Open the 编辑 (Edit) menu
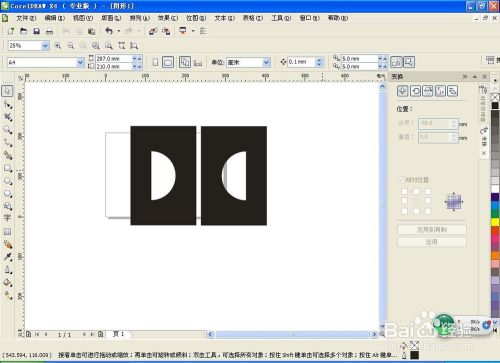The image size is (500, 363). (x=55, y=18)
